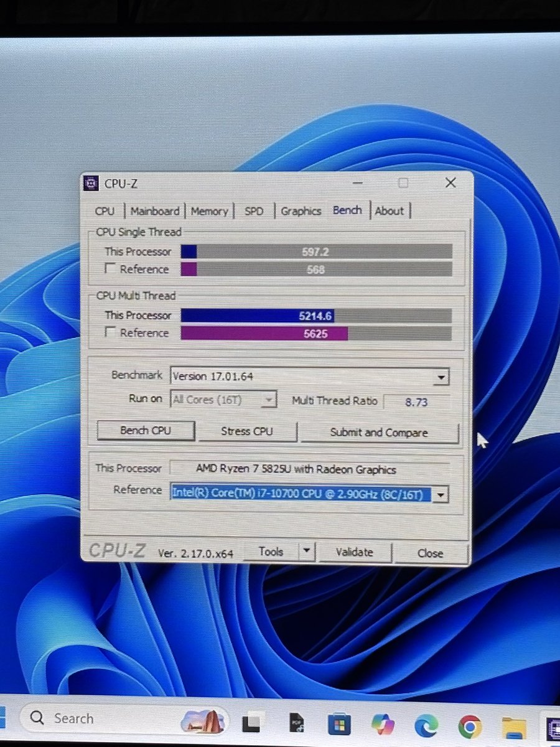Switch to the CPU tab
Screen dimensions: 560x747
105,211
